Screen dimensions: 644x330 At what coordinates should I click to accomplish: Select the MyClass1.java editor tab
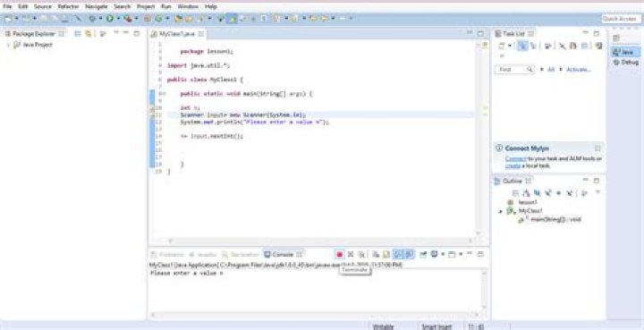click(177, 34)
